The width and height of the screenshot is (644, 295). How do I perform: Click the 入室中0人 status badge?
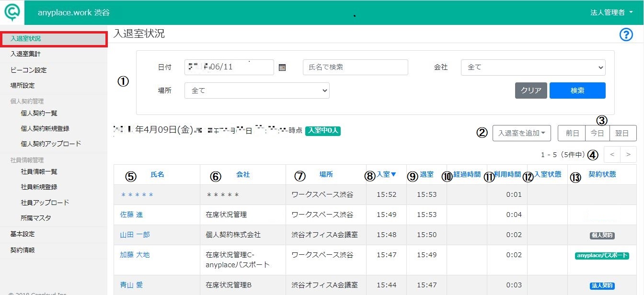point(323,130)
